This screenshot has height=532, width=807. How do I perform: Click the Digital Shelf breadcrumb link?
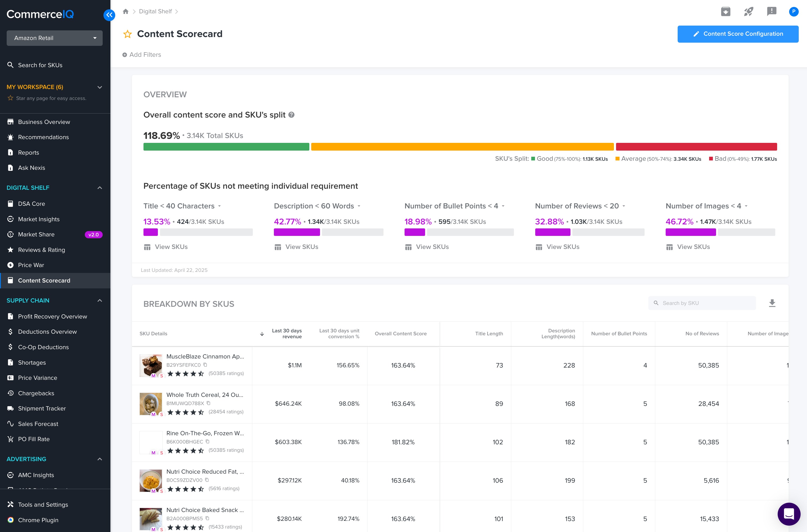[x=155, y=11]
